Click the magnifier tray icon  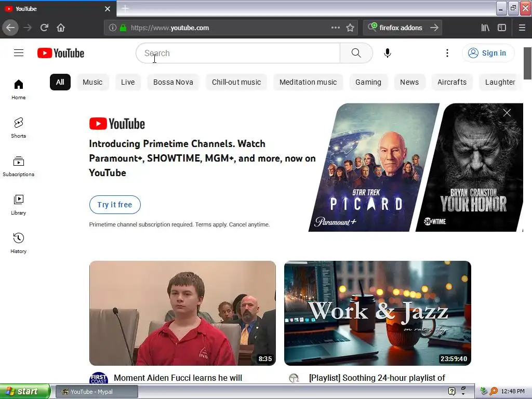494,391
